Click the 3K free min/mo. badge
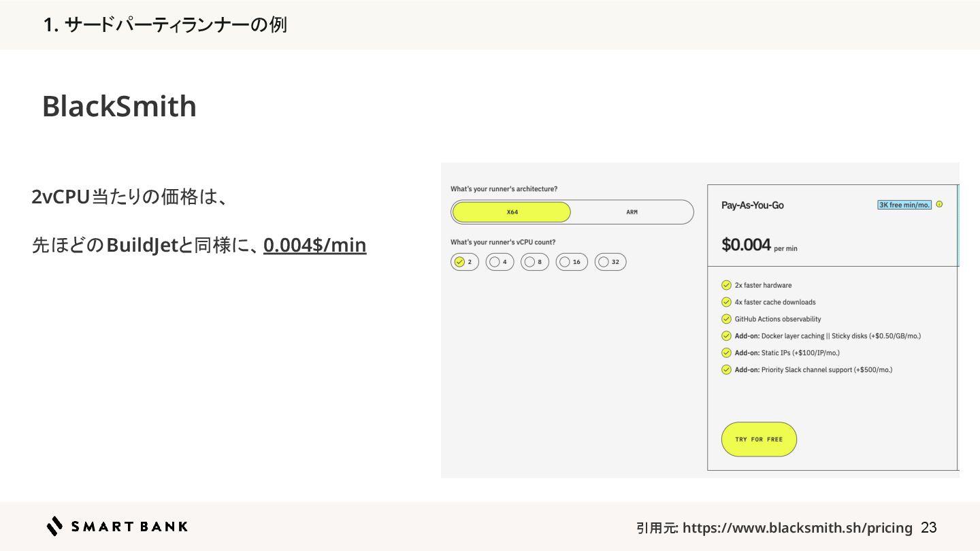 tap(904, 205)
